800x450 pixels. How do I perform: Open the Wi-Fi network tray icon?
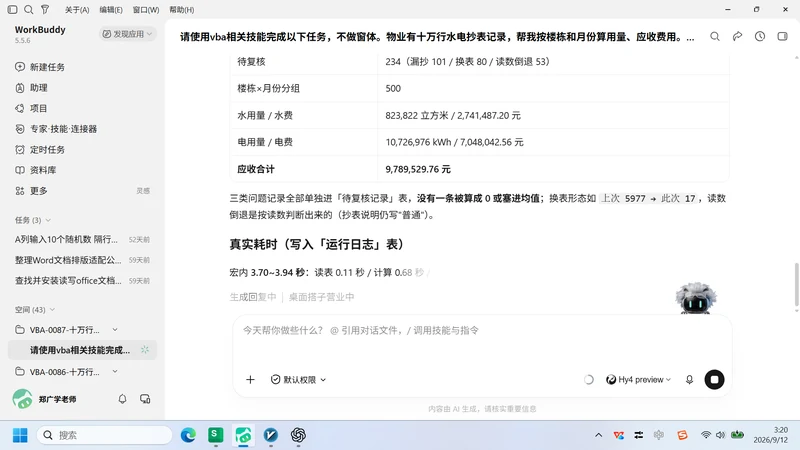point(706,435)
